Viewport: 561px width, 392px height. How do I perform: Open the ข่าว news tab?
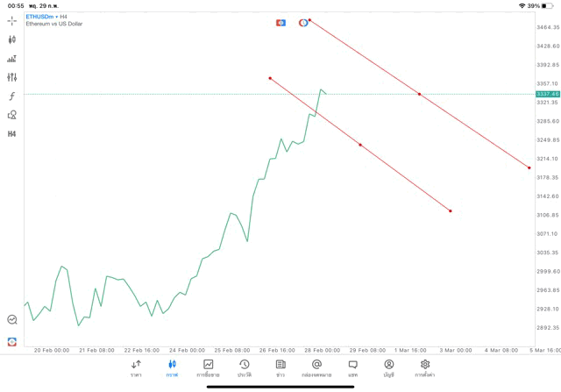coord(280,367)
